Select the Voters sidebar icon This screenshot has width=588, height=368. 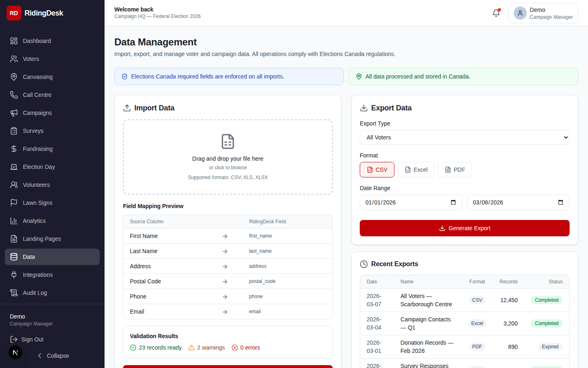pyautogui.click(x=14, y=59)
